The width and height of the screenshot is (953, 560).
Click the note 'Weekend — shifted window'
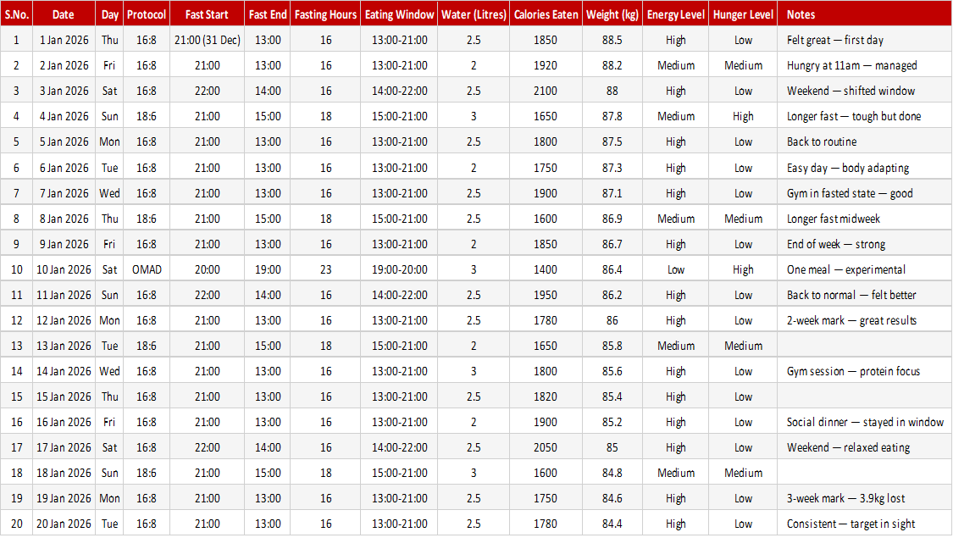[x=850, y=91]
